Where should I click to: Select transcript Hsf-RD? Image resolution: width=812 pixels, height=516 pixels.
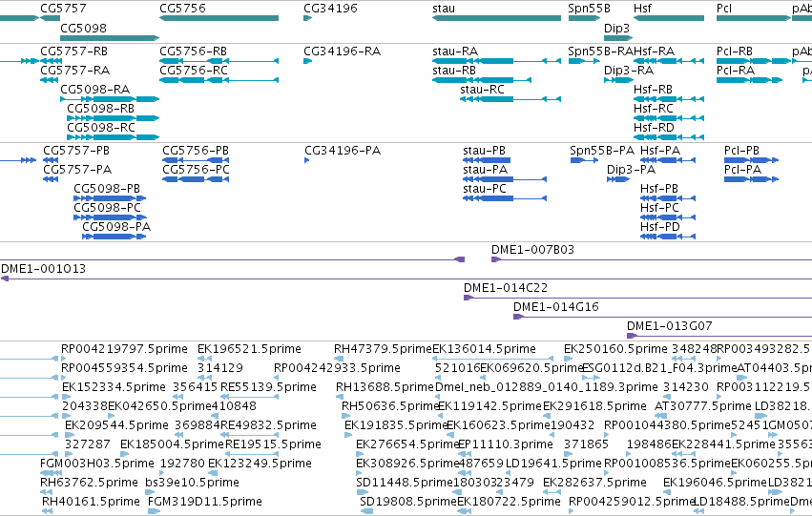(x=654, y=128)
